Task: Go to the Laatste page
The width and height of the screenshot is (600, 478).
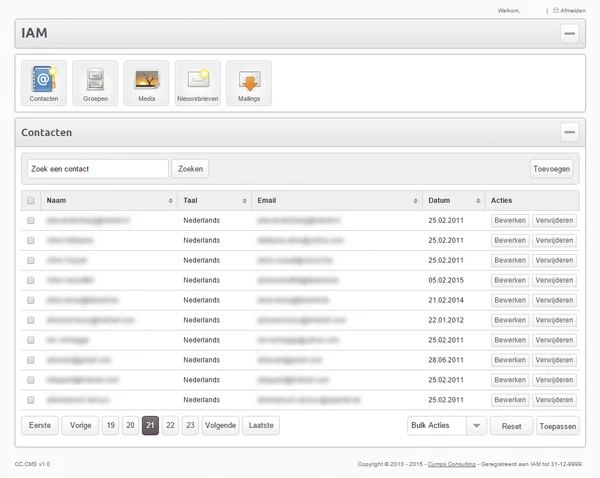Action: click(x=261, y=426)
